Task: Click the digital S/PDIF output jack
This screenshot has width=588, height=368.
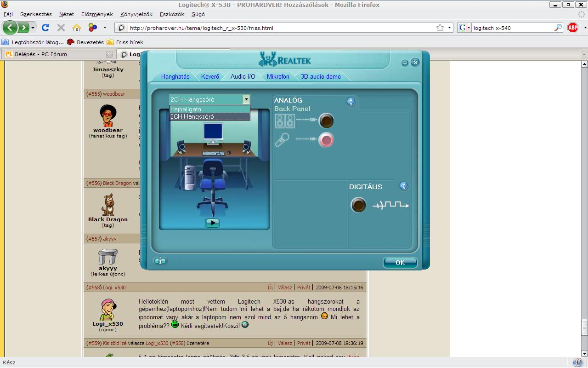Action: pos(358,205)
